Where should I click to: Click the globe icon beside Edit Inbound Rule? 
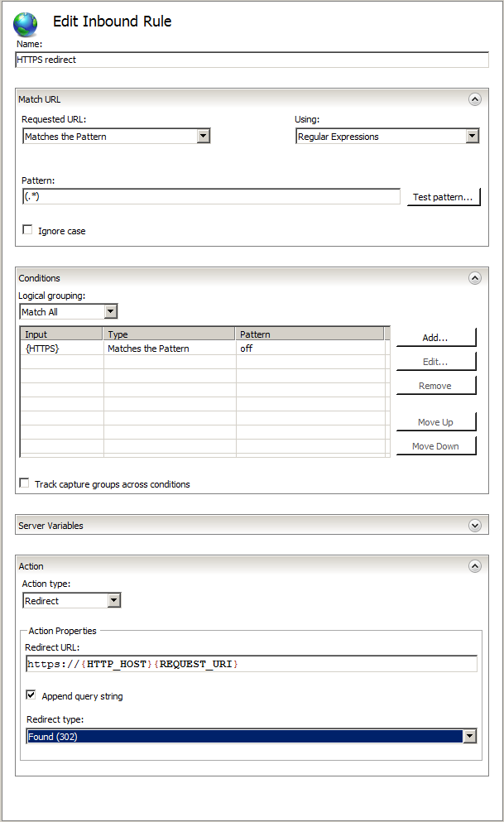[x=26, y=24]
